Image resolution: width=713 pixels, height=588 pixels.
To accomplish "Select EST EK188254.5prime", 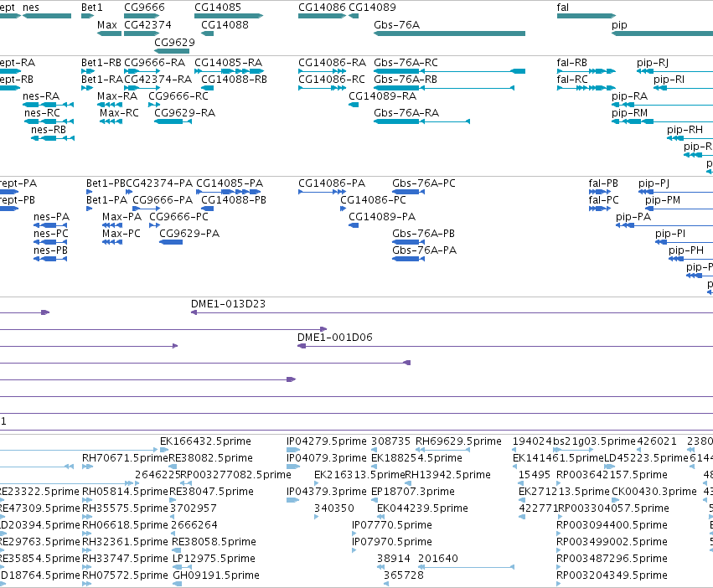I will 416,458.
